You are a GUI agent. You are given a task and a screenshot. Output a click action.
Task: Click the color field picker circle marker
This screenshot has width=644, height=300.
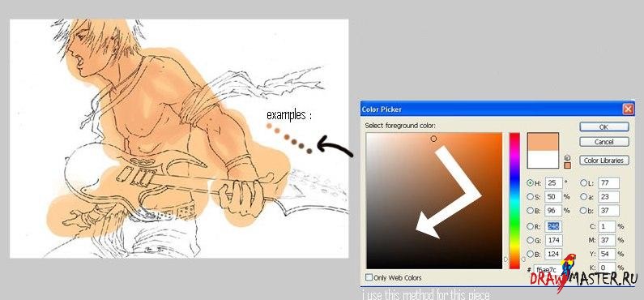[x=433, y=139]
